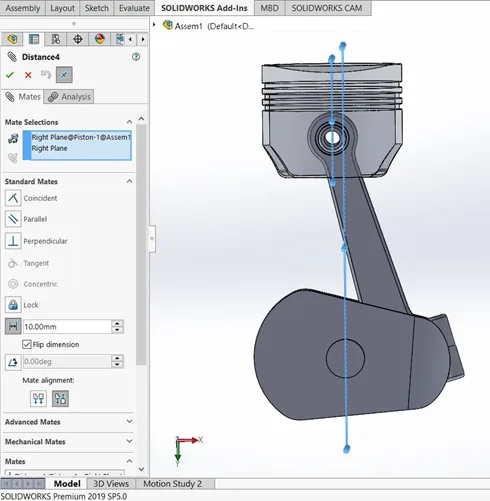Open the FeatureManager design tree tab
This screenshot has width=490, height=501.
pos(12,39)
